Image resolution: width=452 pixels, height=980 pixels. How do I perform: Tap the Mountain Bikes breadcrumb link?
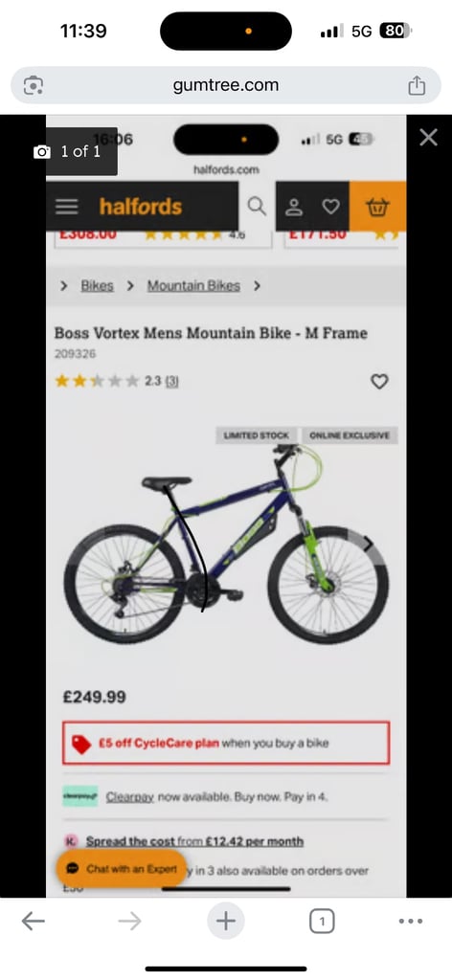pyautogui.click(x=193, y=285)
